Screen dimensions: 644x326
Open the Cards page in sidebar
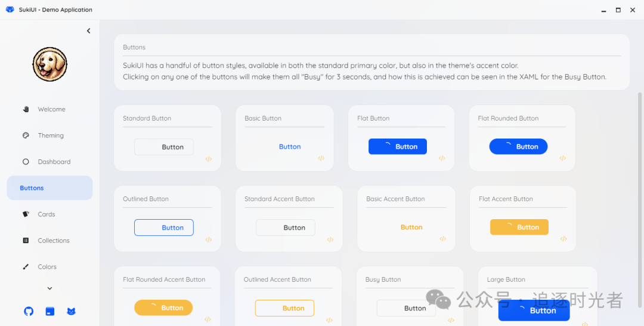click(46, 214)
